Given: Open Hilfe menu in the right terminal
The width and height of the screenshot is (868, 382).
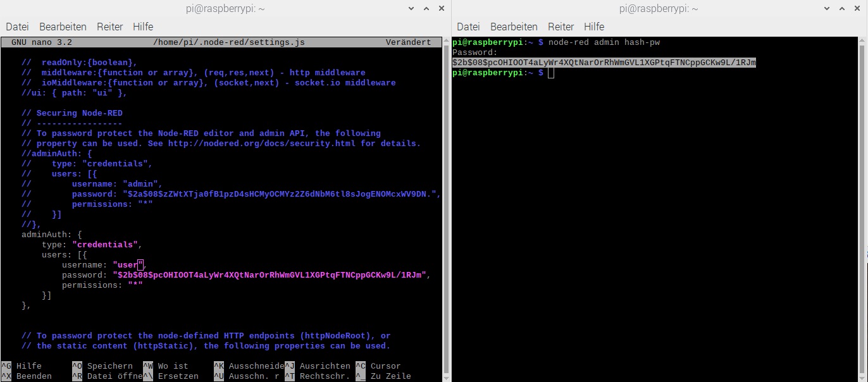Looking at the screenshot, I should (x=594, y=27).
